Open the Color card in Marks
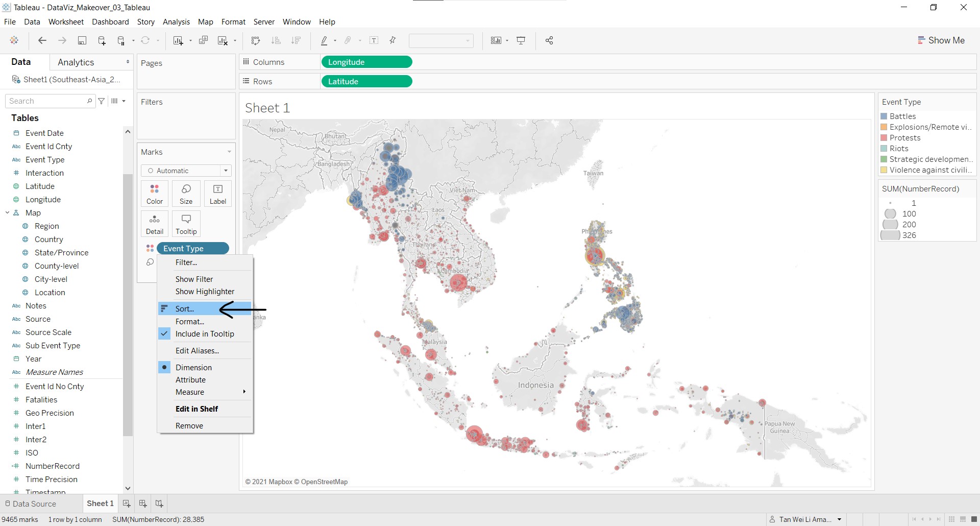This screenshot has width=980, height=526. (x=155, y=194)
